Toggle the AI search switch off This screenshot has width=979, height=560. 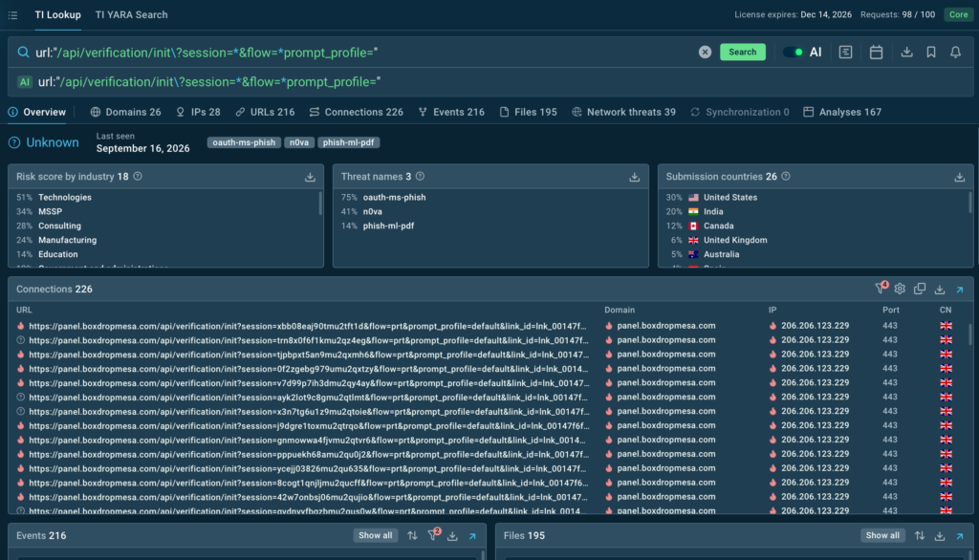click(793, 53)
